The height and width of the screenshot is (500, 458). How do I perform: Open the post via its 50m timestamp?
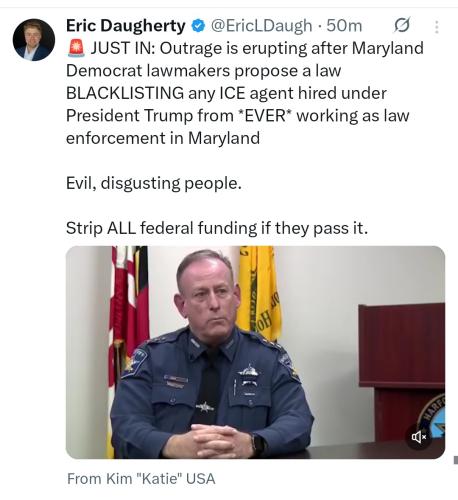point(344,26)
